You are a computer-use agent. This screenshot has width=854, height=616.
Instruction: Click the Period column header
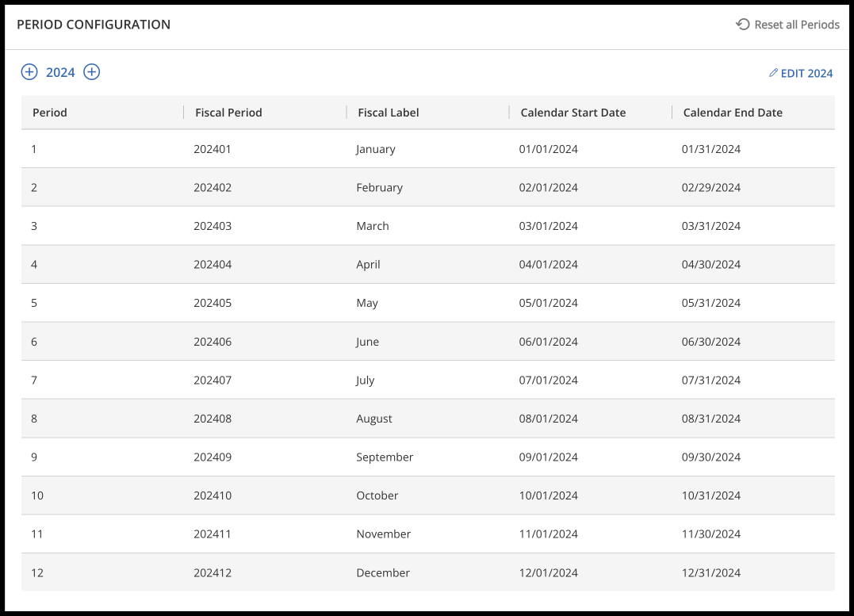coord(50,113)
